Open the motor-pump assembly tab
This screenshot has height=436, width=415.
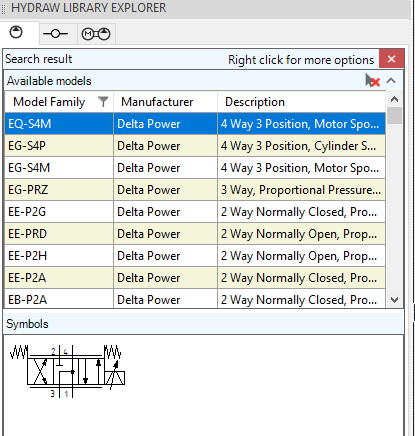(x=96, y=34)
